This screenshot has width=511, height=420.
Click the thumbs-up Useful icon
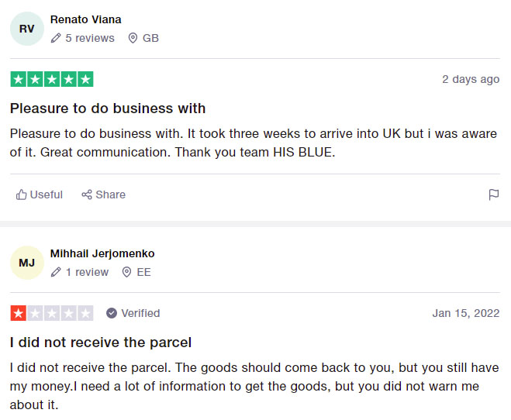click(22, 195)
